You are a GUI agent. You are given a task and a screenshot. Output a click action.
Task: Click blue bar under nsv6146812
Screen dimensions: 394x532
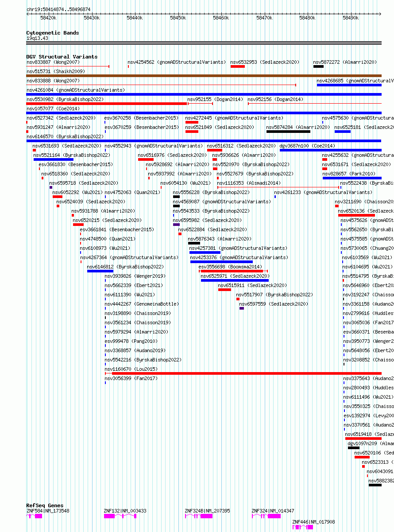point(100,271)
